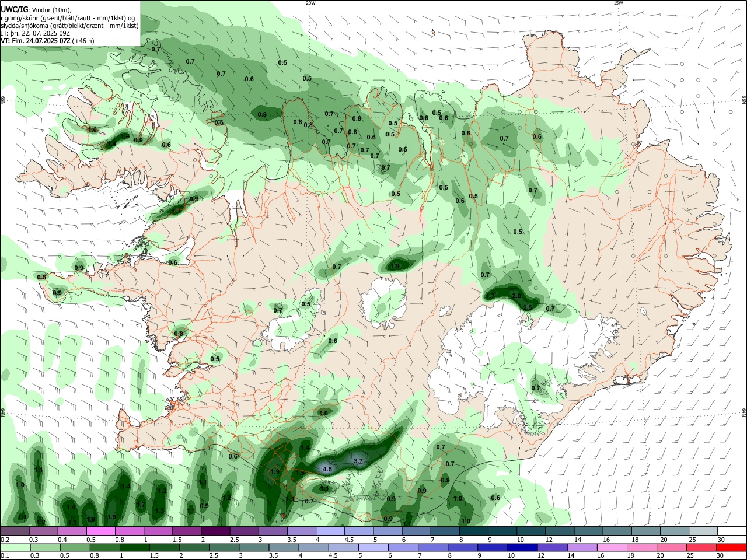The height and width of the screenshot is (560, 747).
Task: Click the darkest green 1 swatch in lower legend row
Action: pyautogui.click(x=135, y=547)
